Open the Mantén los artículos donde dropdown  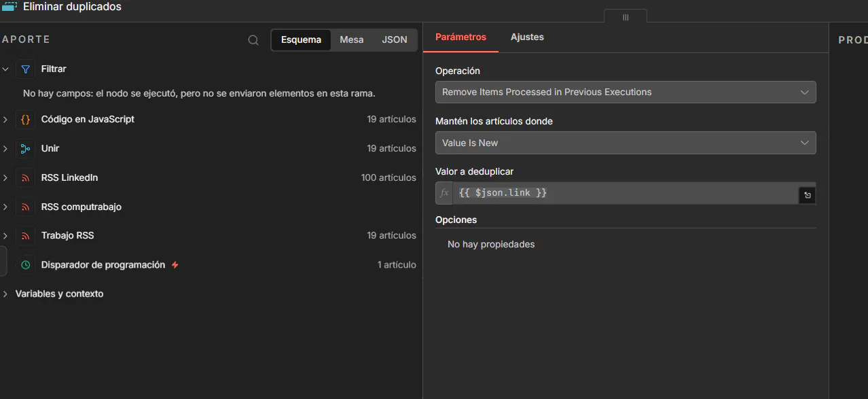[626, 143]
